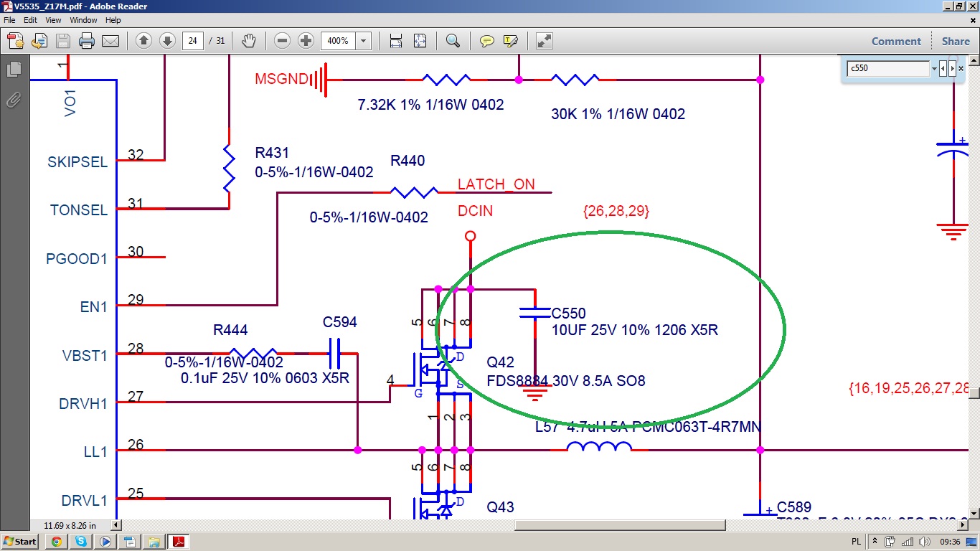Open the Window menu
Screen dimensions: 980x551
[83, 20]
